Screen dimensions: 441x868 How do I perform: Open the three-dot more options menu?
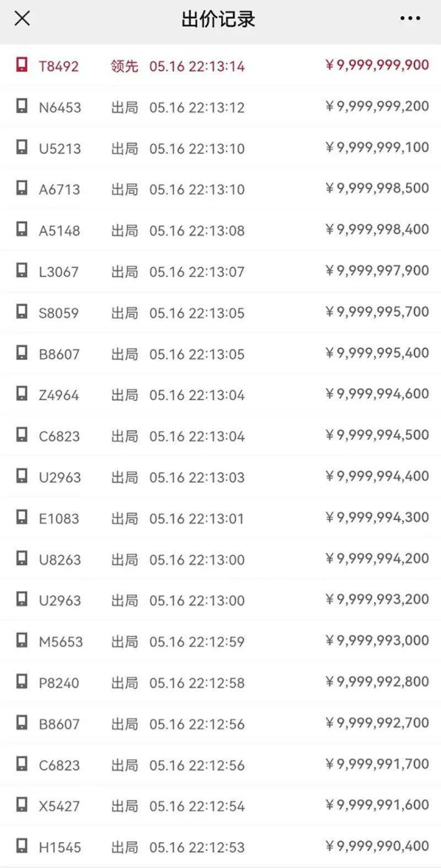(410, 19)
